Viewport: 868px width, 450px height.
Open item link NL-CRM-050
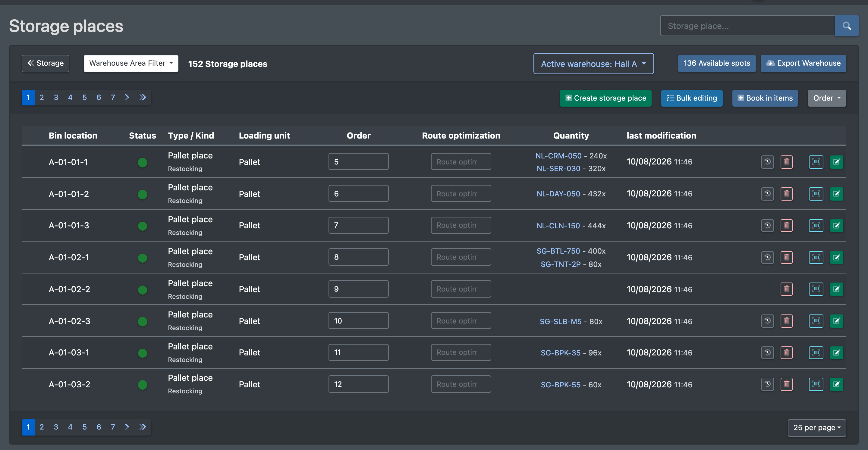pyautogui.click(x=558, y=156)
